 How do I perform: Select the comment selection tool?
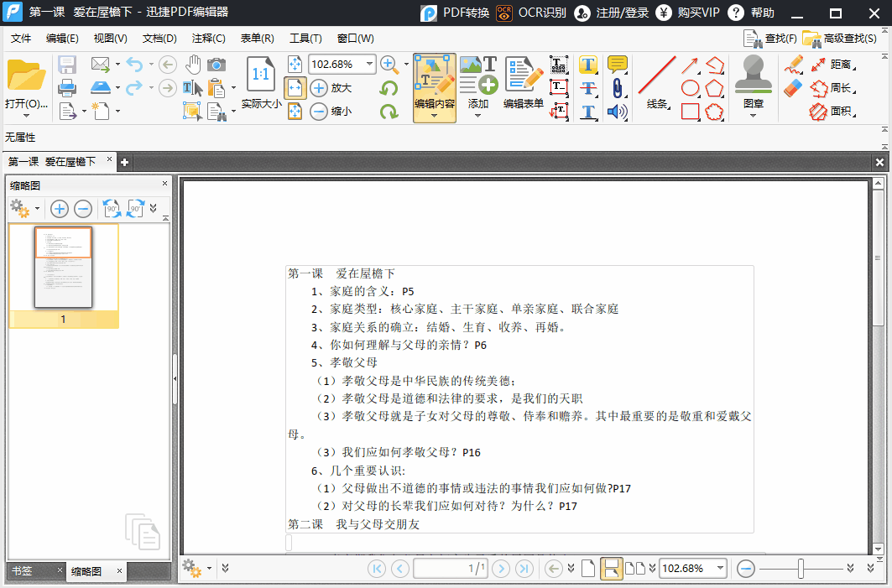[192, 111]
